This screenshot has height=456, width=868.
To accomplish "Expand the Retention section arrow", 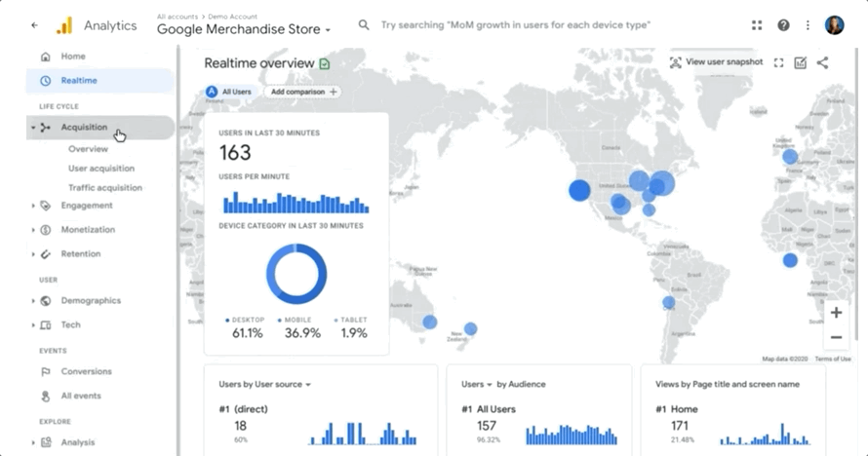I will pos(33,254).
